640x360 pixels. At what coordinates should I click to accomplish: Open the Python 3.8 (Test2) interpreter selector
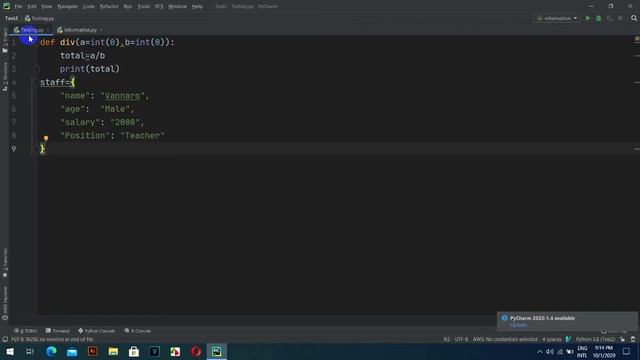tap(595, 339)
